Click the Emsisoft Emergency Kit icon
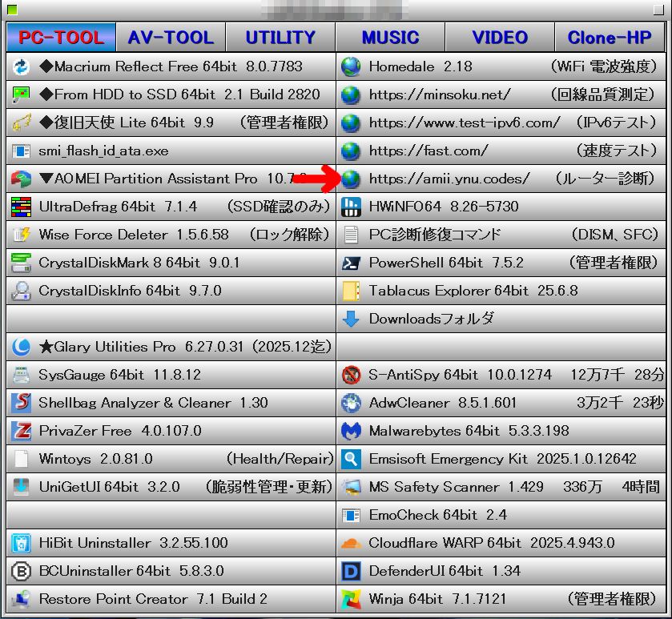Screen dimensions: 672x619 [351, 459]
